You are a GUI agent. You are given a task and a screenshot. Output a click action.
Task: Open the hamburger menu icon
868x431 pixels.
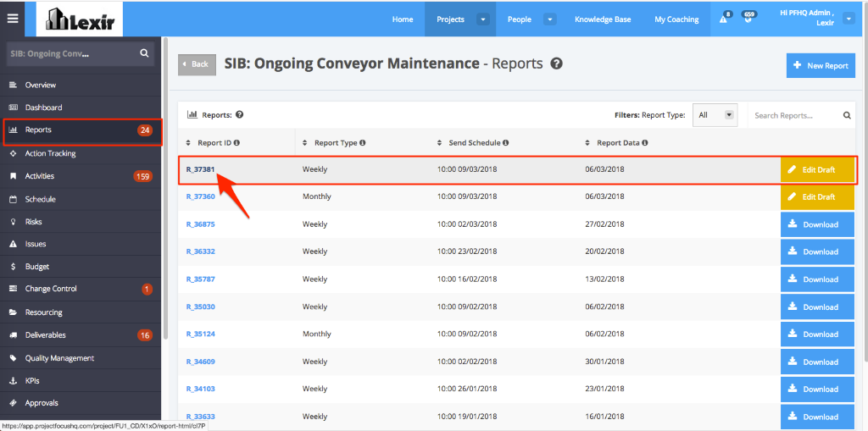click(12, 19)
